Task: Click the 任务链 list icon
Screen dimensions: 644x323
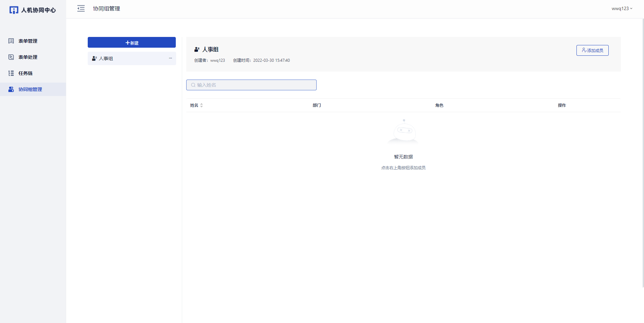Action: coord(11,73)
